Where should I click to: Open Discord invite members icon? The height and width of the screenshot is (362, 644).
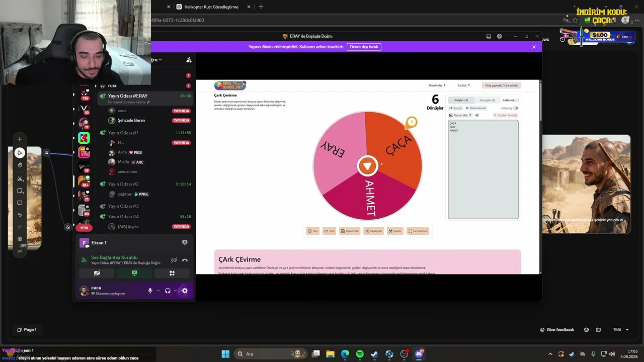tap(189, 60)
